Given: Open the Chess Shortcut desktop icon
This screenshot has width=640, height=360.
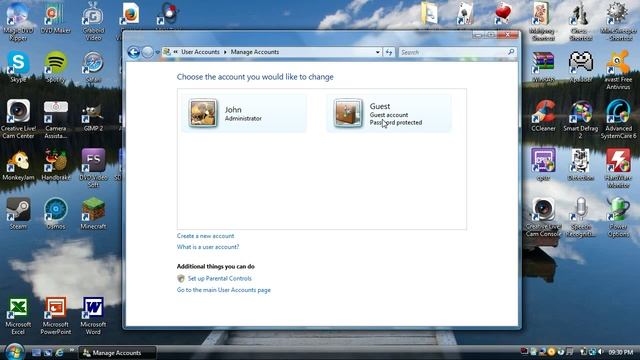Looking at the screenshot, I should (580, 21).
